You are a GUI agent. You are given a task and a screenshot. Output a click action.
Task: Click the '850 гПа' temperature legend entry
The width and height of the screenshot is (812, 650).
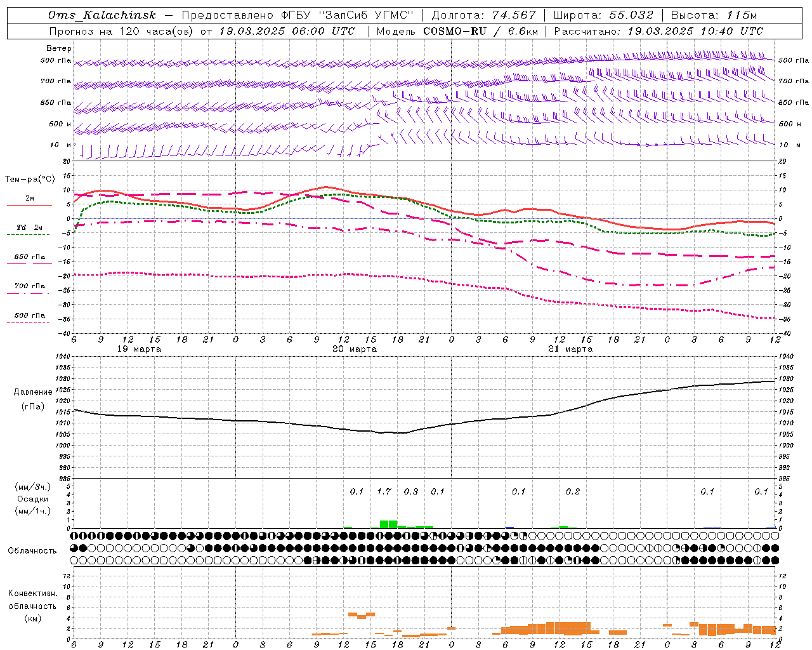pos(30,257)
